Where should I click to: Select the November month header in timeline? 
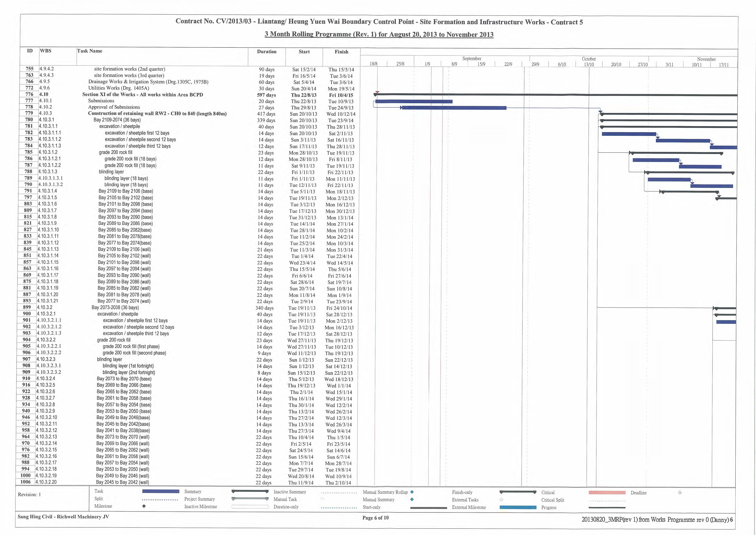(x=706, y=59)
